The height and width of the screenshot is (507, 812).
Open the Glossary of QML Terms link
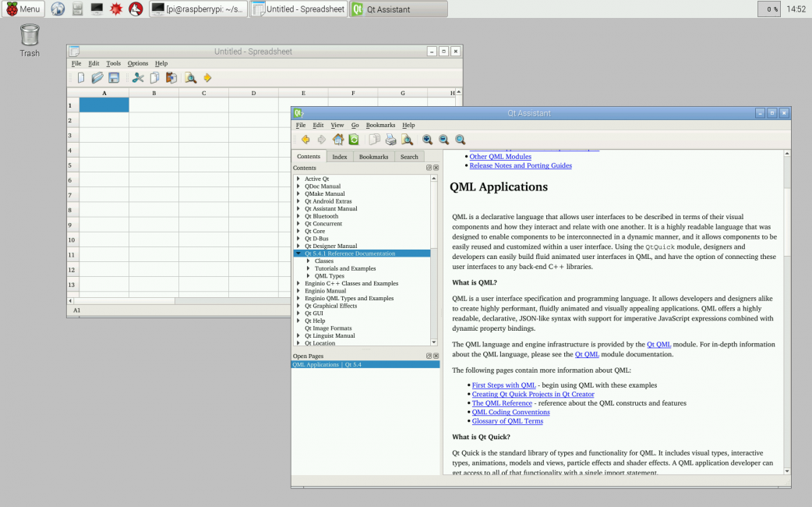[x=507, y=421]
